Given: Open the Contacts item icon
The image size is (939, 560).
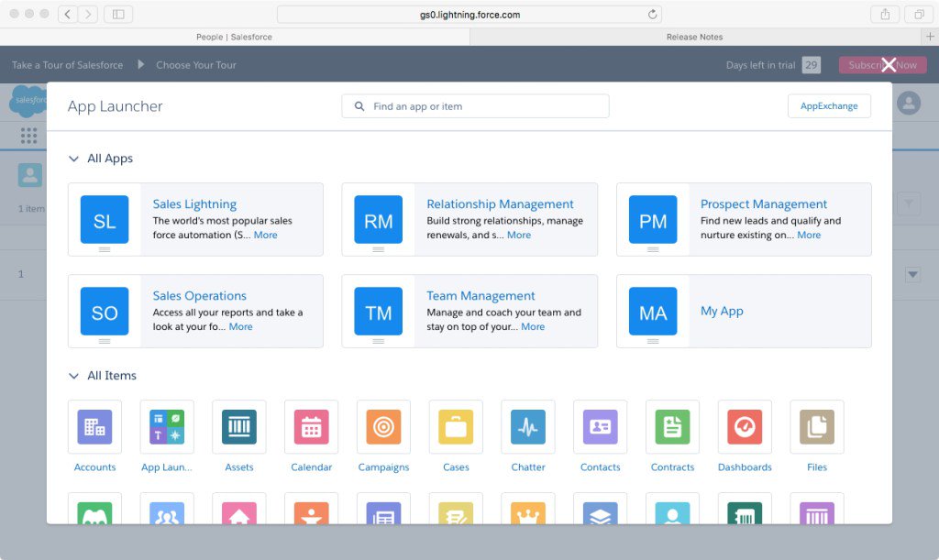Looking at the screenshot, I should 600,426.
